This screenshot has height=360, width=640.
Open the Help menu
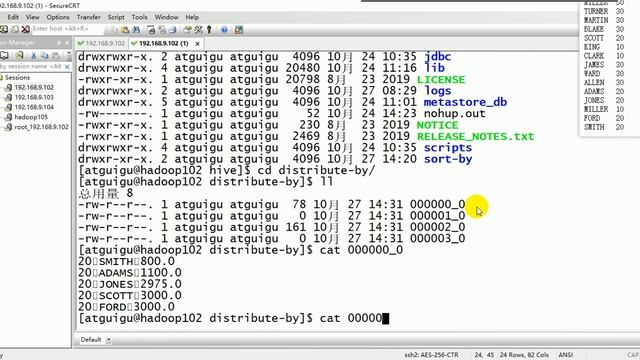(192, 17)
